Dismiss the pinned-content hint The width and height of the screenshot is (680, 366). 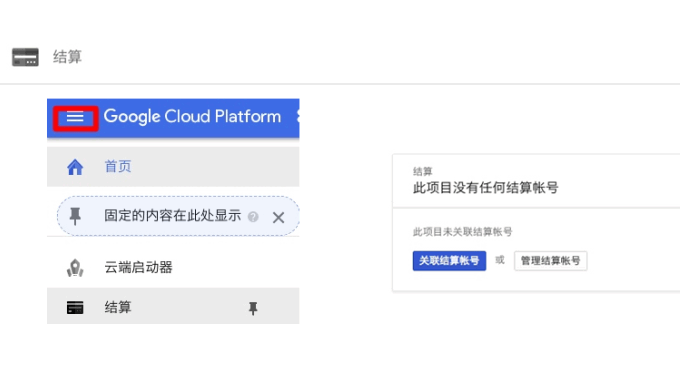point(278,217)
